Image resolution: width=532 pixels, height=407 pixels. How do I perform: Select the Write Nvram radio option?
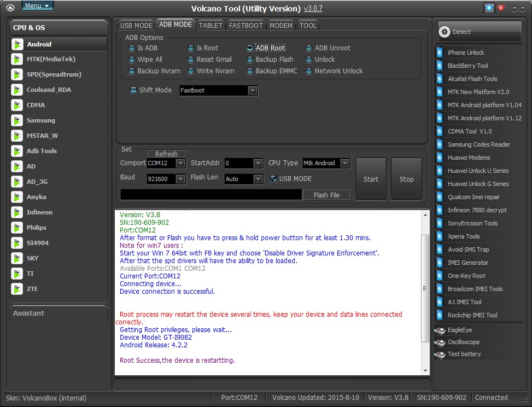pos(191,71)
